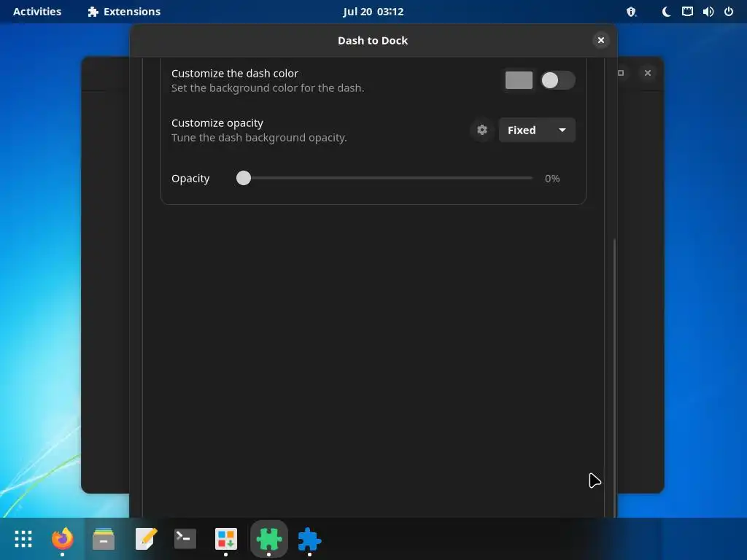The width and height of the screenshot is (747, 560).
Task: Click the screen indicator tray icon
Action: [687, 12]
